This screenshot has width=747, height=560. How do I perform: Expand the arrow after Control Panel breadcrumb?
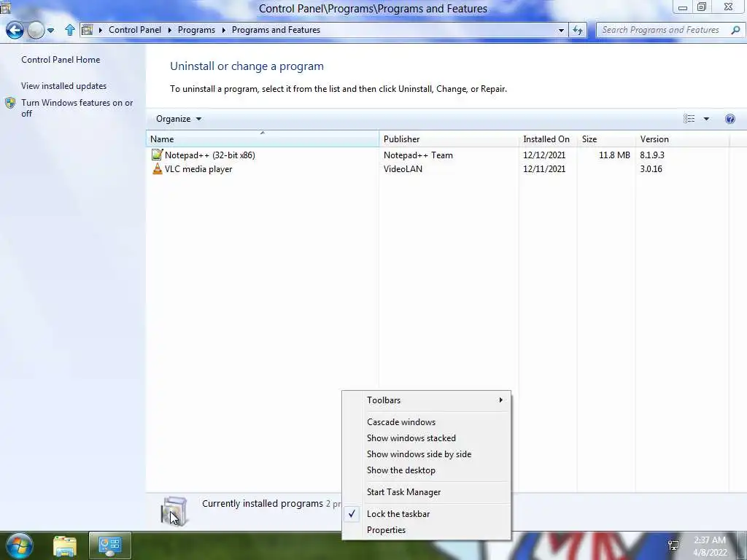coord(169,30)
